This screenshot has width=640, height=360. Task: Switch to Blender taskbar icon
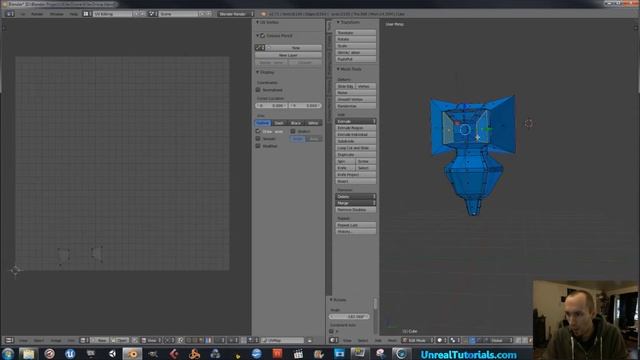(x=132, y=353)
